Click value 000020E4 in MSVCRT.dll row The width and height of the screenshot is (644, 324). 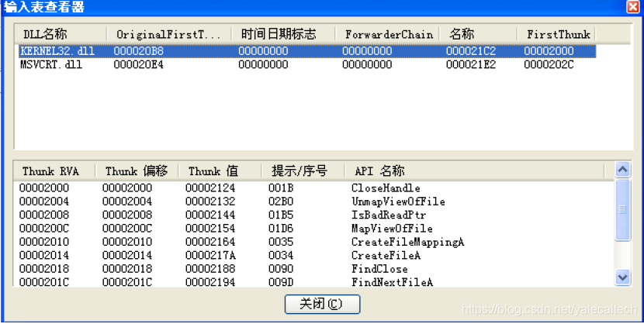[x=138, y=65]
